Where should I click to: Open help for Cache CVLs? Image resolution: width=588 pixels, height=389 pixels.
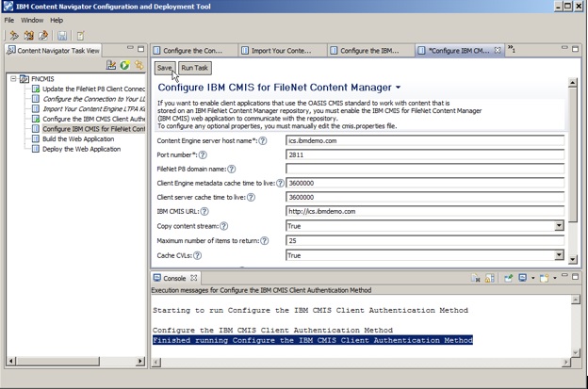tap(197, 255)
